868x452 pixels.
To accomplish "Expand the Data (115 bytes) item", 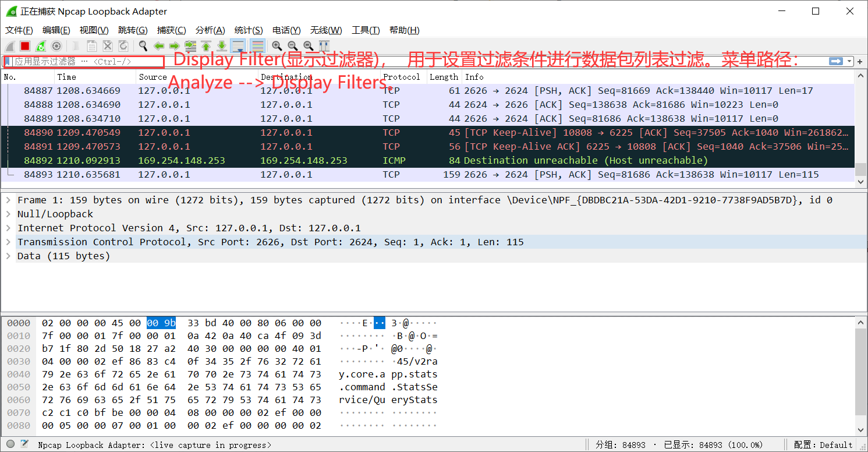I will click(8, 256).
